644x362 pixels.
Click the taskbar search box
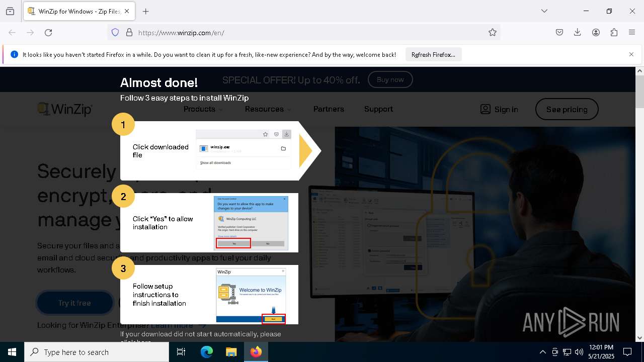click(97, 352)
